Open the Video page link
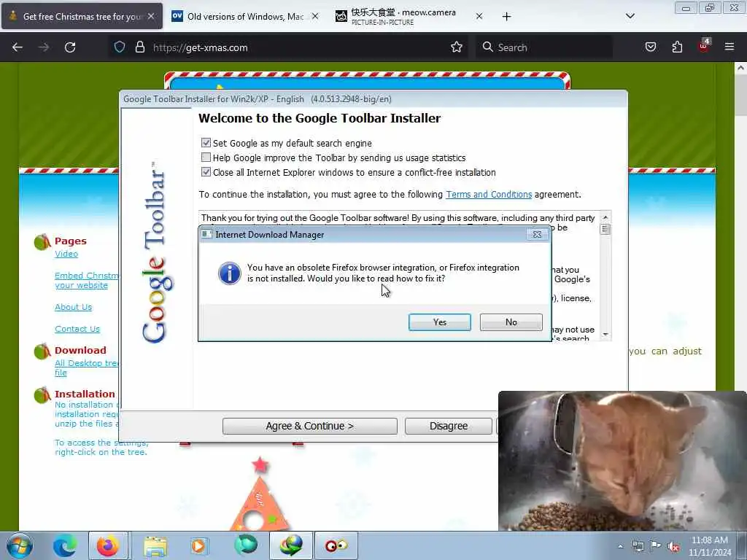 66,254
